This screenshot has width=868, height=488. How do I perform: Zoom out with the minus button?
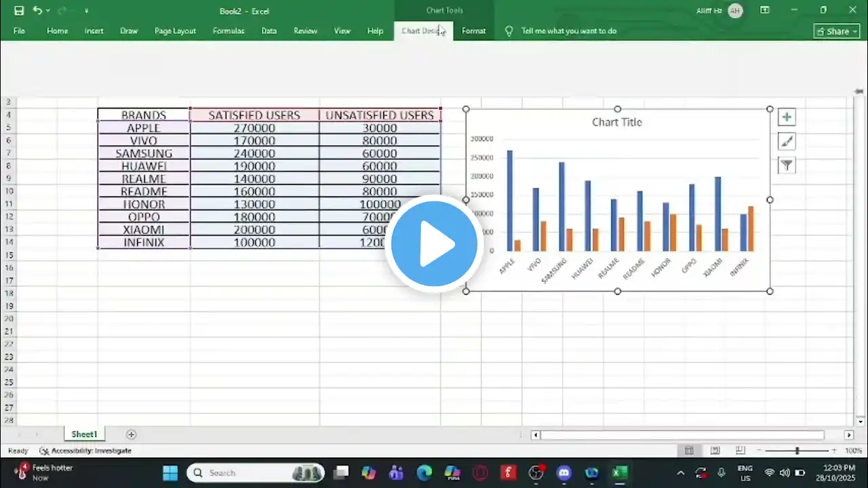point(760,451)
